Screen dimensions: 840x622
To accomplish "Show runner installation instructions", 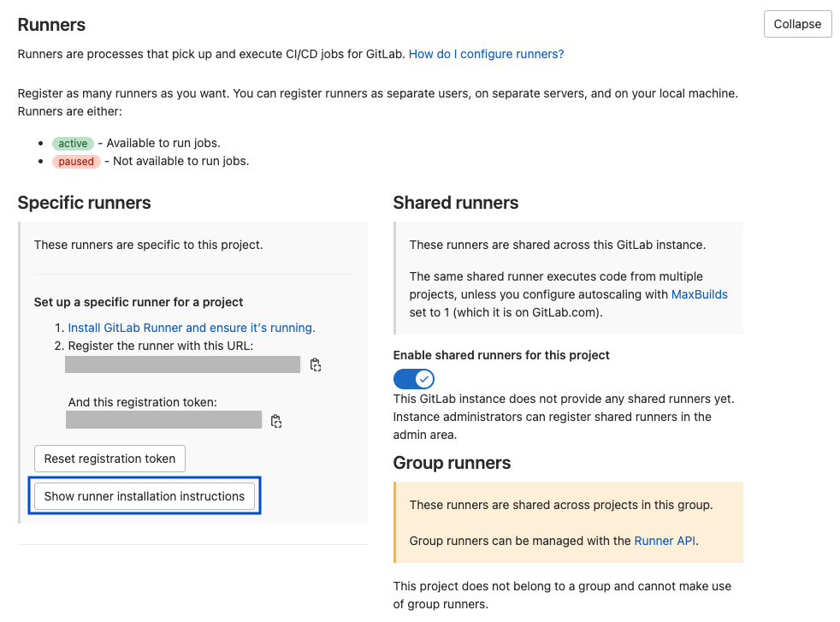I will click(144, 496).
